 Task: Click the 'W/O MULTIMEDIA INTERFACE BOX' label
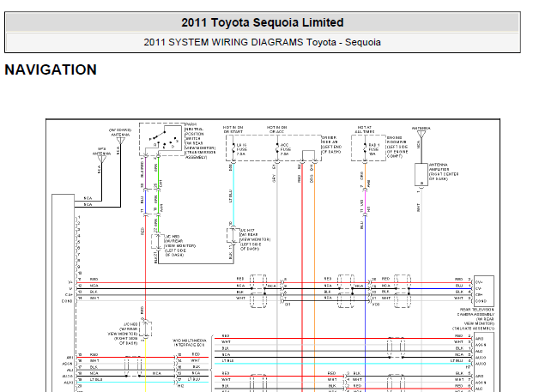click(190, 342)
